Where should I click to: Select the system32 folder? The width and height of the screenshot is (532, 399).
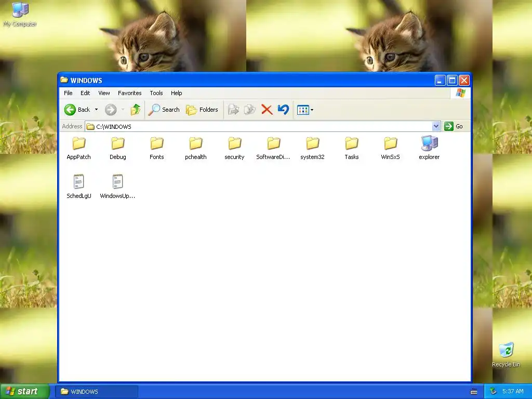tap(312, 148)
